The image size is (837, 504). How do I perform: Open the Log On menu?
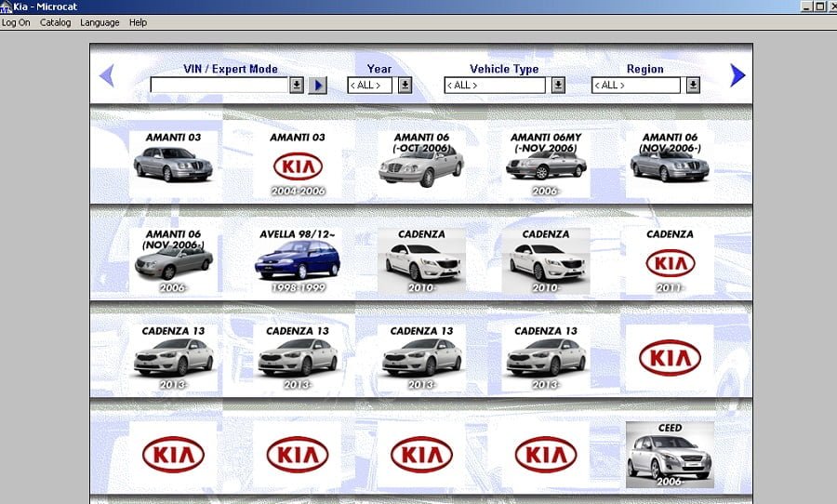[16, 22]
